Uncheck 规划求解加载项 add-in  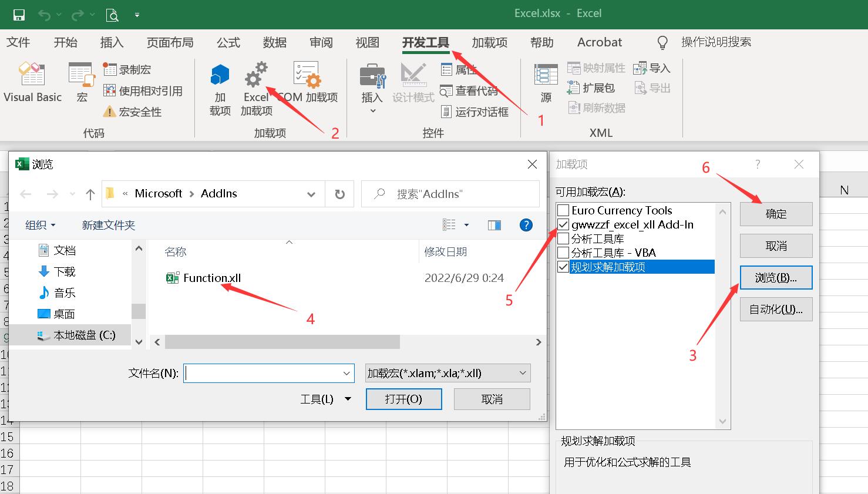pyautogui.click(x=563, y=267)
